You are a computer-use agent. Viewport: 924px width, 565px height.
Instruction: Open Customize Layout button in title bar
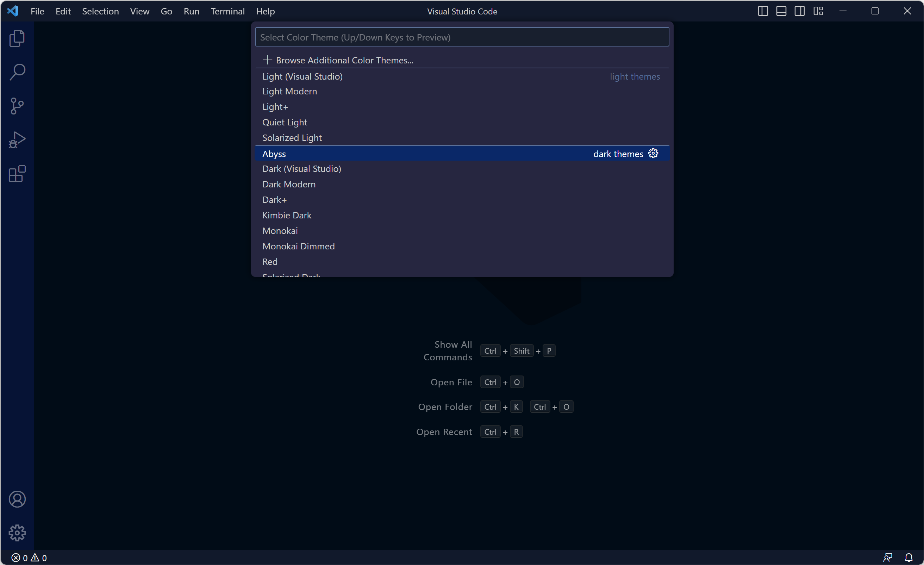(x=818, y=11)
